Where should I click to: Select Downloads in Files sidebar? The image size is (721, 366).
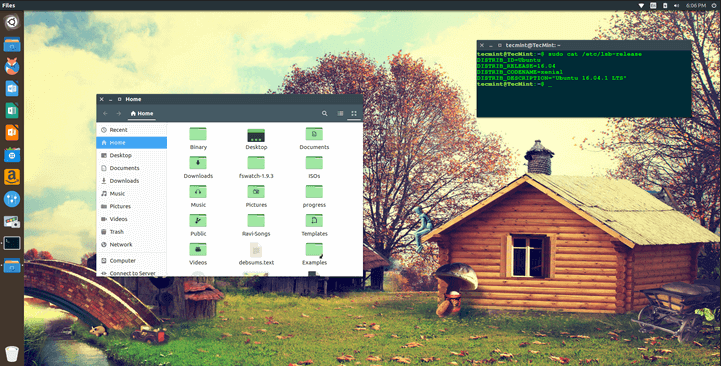[x=132, y=181]
